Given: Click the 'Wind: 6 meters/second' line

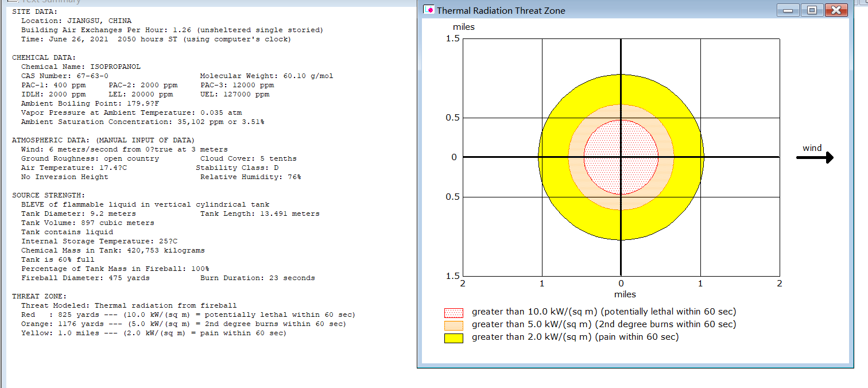Looking at the screenshot, I should coord(125,149).
